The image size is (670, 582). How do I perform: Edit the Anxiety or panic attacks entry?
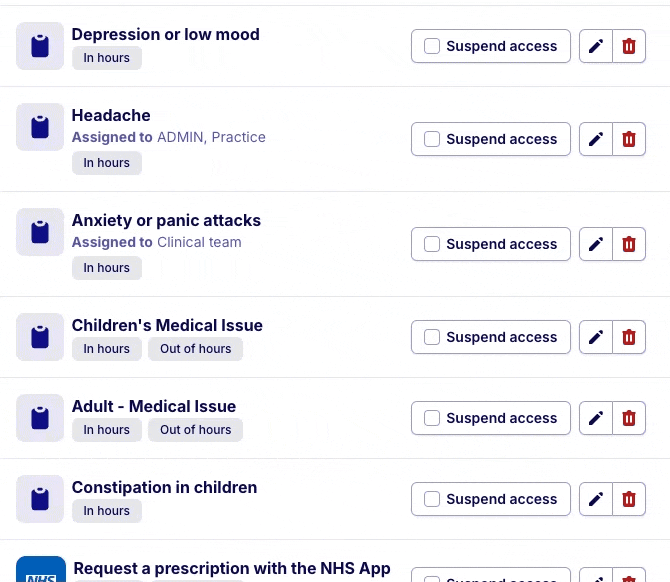pos(596,244)
